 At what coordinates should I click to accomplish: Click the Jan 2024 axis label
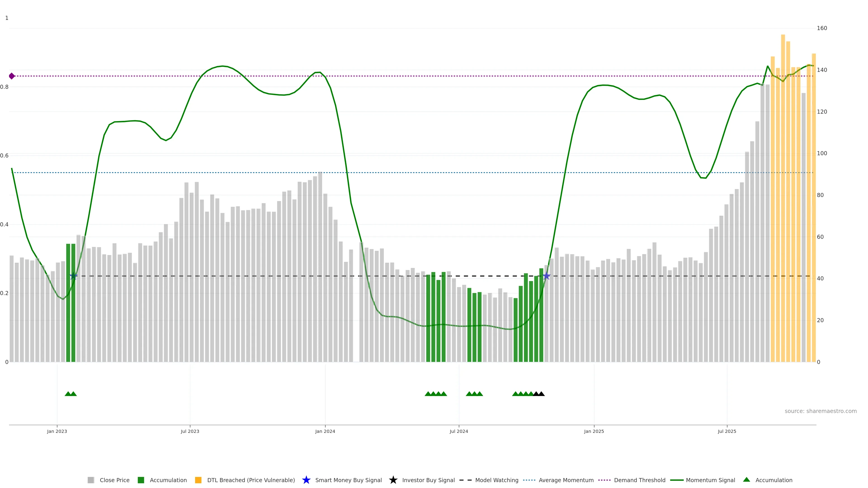[x=325, y=432]
